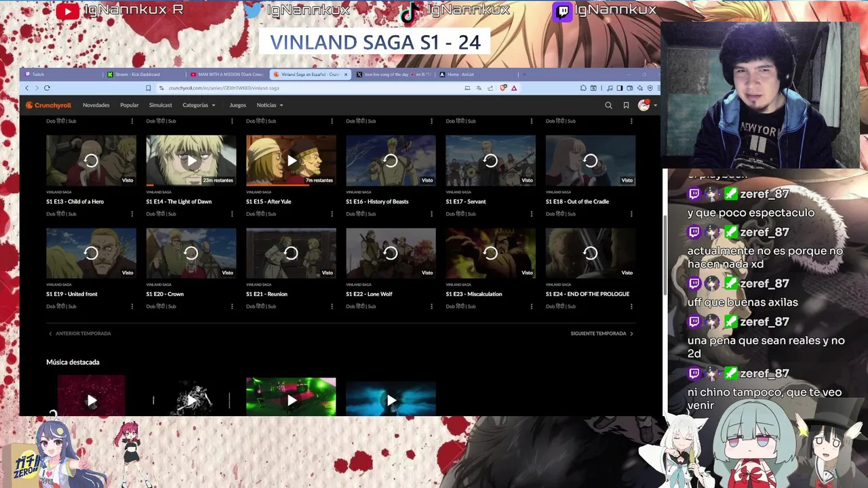Replay S1 E20 Crown episode
This screenshot has height=488, width=868.
pyautogui.click(x=191, y=253)
